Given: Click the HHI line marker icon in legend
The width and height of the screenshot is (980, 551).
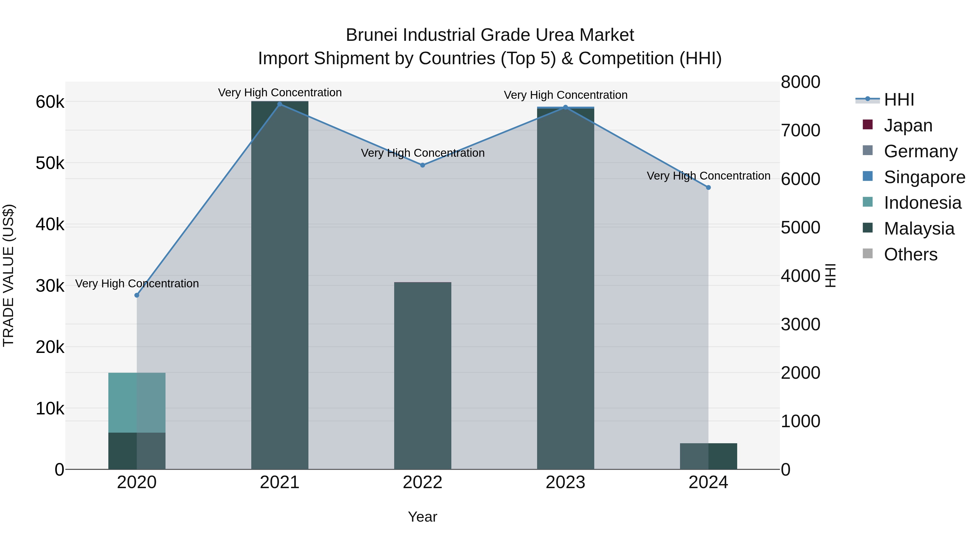Looking at the screenshot, I should click(868, 99).
